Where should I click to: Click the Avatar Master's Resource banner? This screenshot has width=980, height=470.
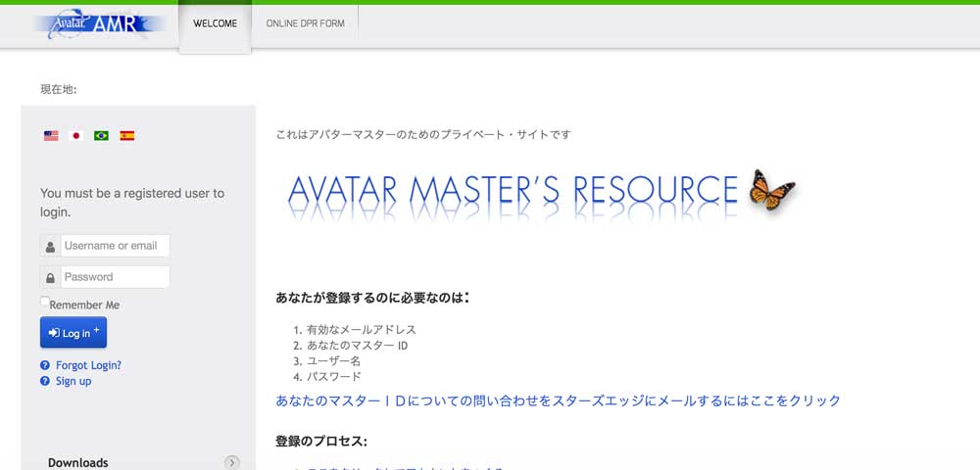(543, 197)
